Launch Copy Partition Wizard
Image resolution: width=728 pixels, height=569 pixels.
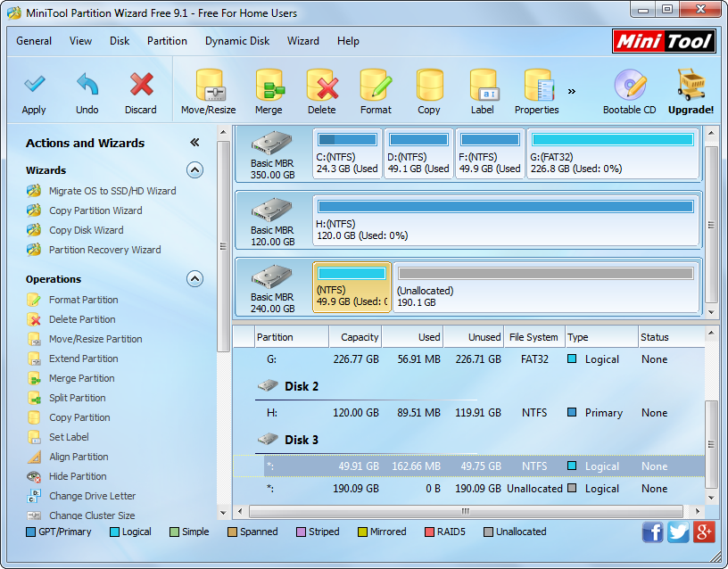95,210
